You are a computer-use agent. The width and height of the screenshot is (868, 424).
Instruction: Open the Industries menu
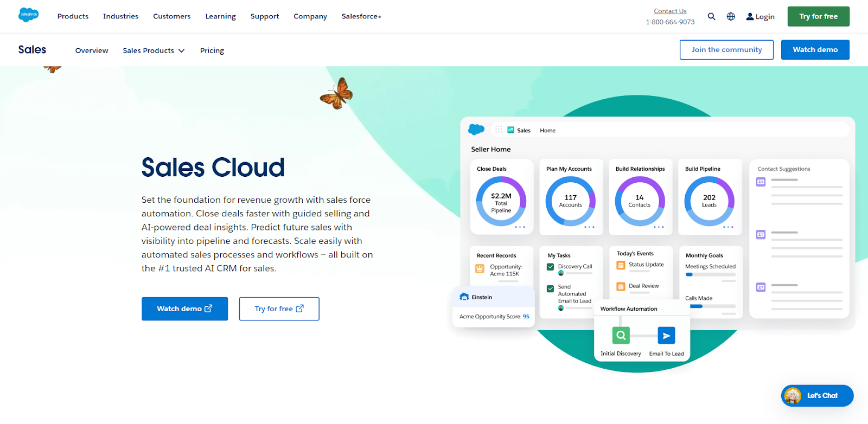tap(120, 16)
